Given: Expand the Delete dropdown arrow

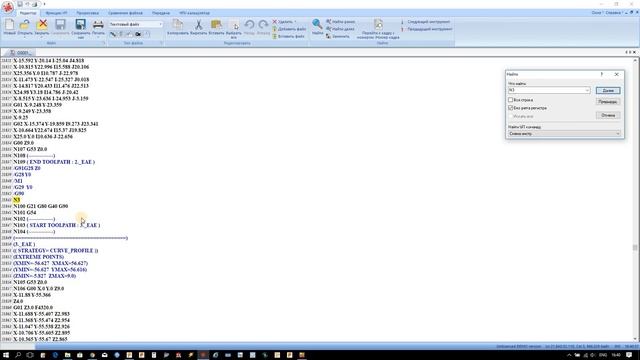Looking at the screenshot, I should [x=295, y=22].
